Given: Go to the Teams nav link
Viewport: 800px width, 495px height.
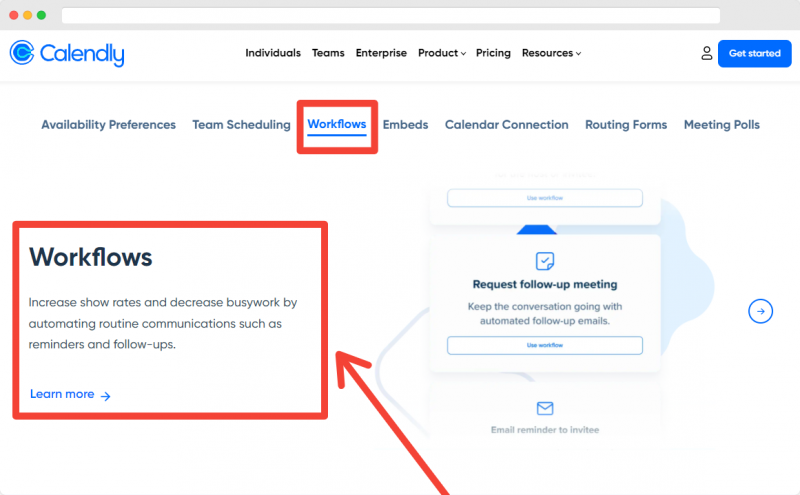Looking at the screenshot, I should click(328, 53).
